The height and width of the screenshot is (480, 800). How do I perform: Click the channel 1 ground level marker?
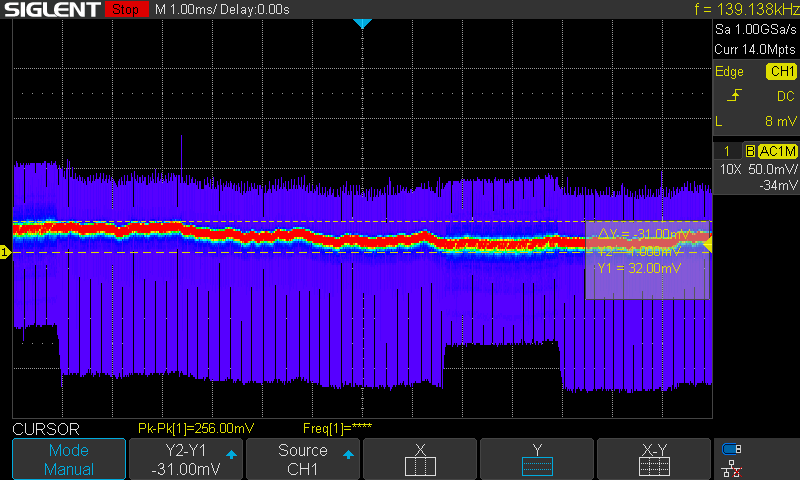coord(5,253)
